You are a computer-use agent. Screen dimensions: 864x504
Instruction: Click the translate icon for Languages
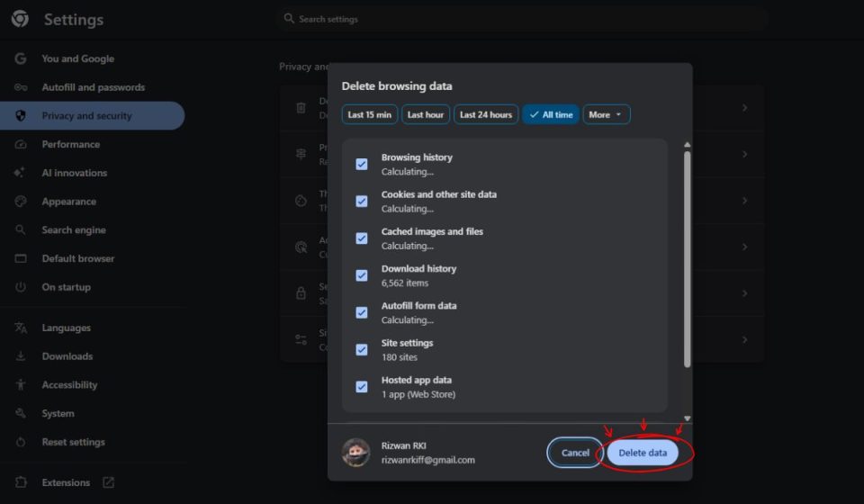21,328
